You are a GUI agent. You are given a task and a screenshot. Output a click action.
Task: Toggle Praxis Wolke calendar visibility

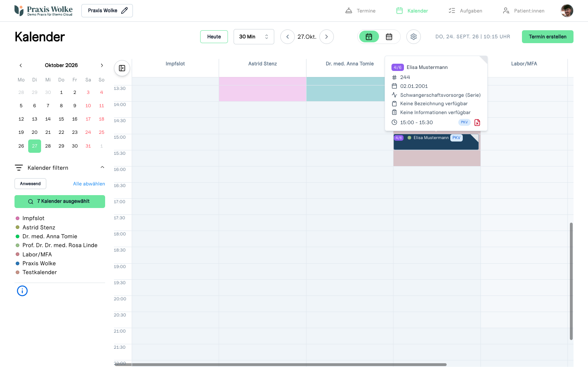[x=35, y=263]
